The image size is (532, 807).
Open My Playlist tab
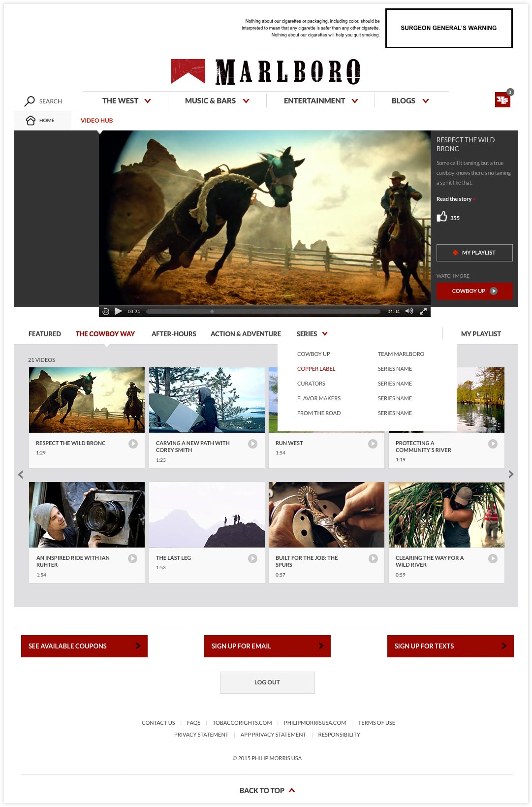pos(481,334)
